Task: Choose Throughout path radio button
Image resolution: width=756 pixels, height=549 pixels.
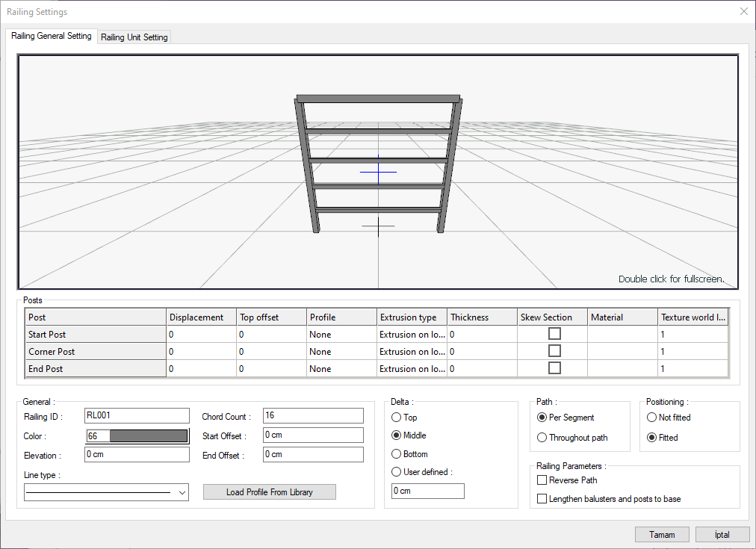Action: point(542,438)
